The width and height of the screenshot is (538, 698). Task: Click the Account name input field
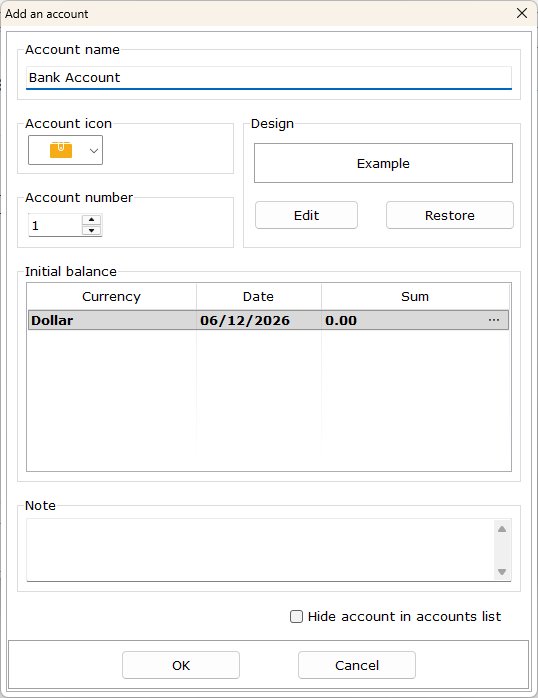[x=269, y=78]
